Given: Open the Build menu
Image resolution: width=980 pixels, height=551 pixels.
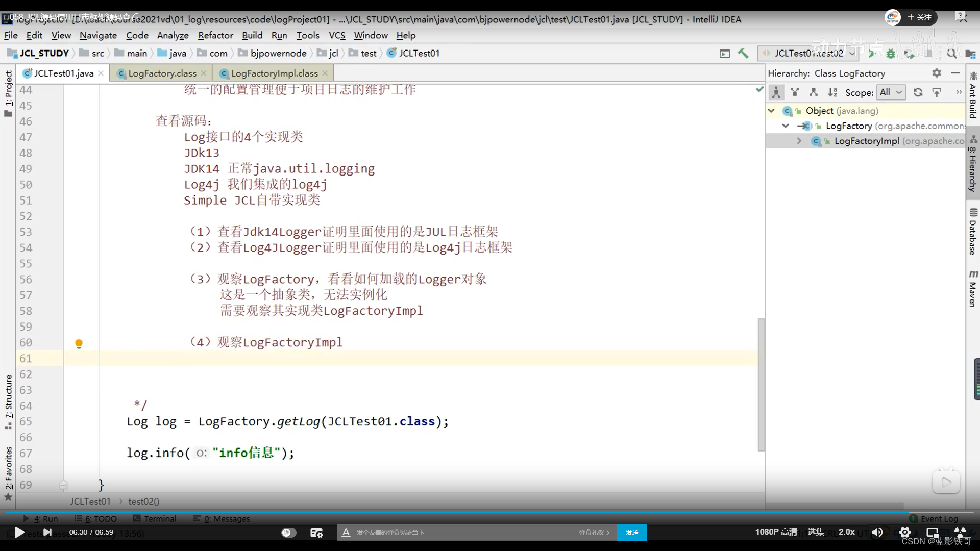Looking at the screenshot, I should click(252, 35).
